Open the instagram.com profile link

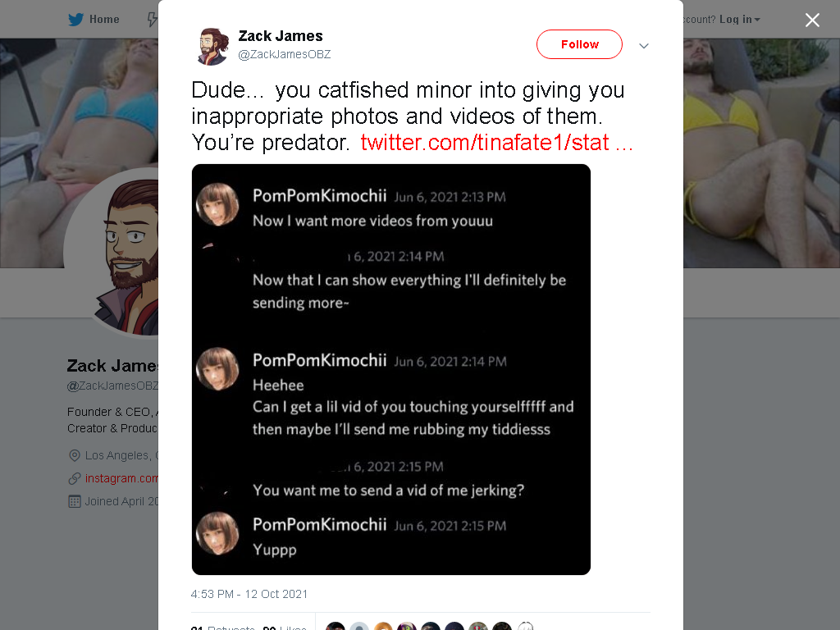[x=121, y=478]
